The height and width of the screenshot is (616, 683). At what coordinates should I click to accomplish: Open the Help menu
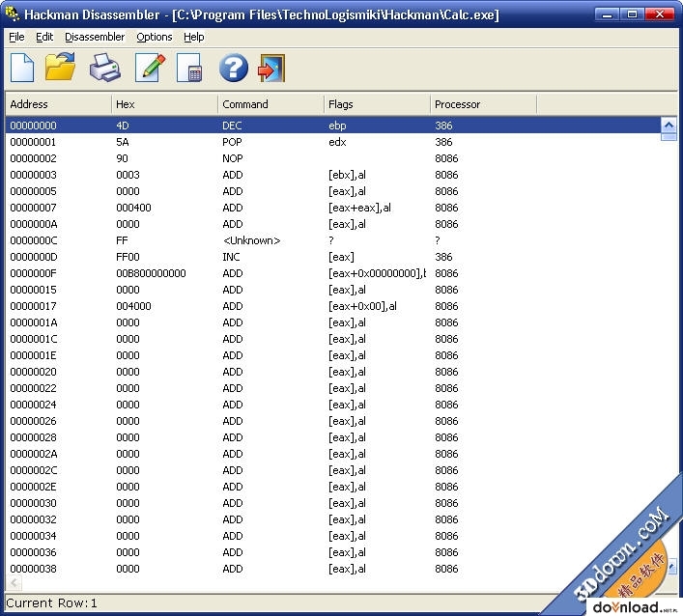tap(194, 37)
